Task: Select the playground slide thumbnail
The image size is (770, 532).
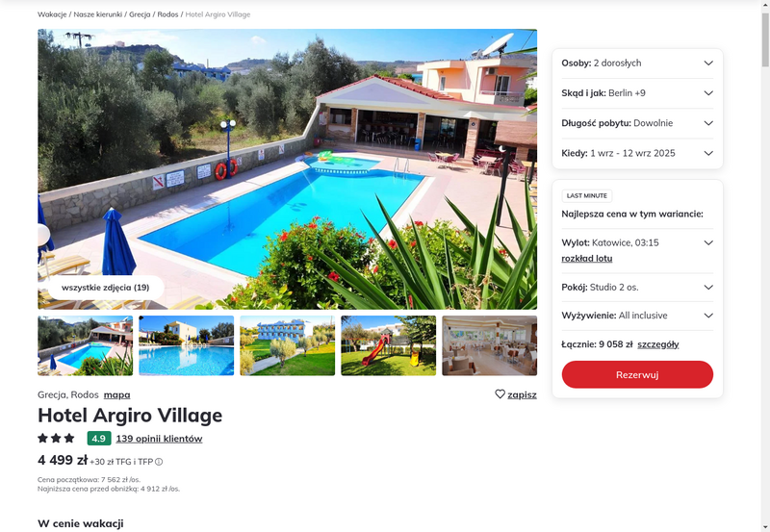Action: pos(389,345)
